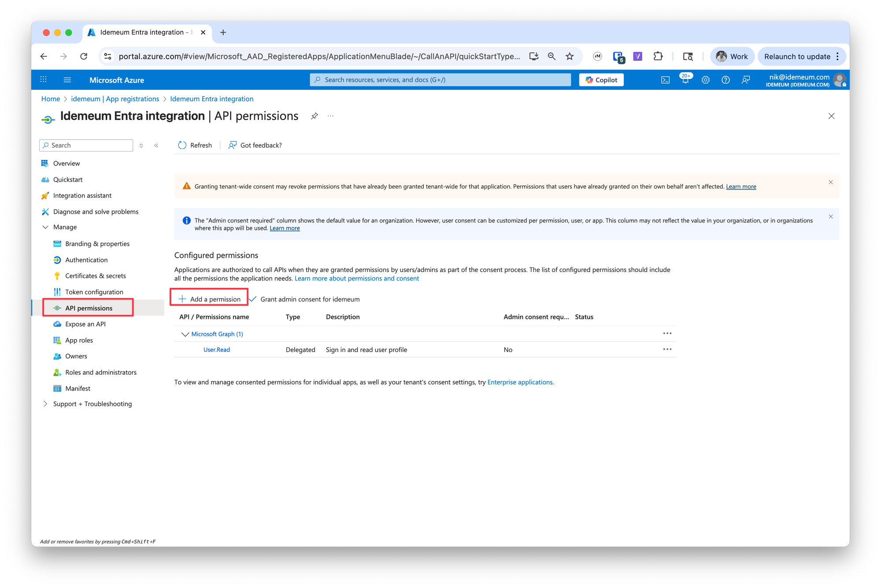Screen dimensions: 881x588
Task: Dismiss the tenant-wide consent warning banner
Action: [831, 182]
